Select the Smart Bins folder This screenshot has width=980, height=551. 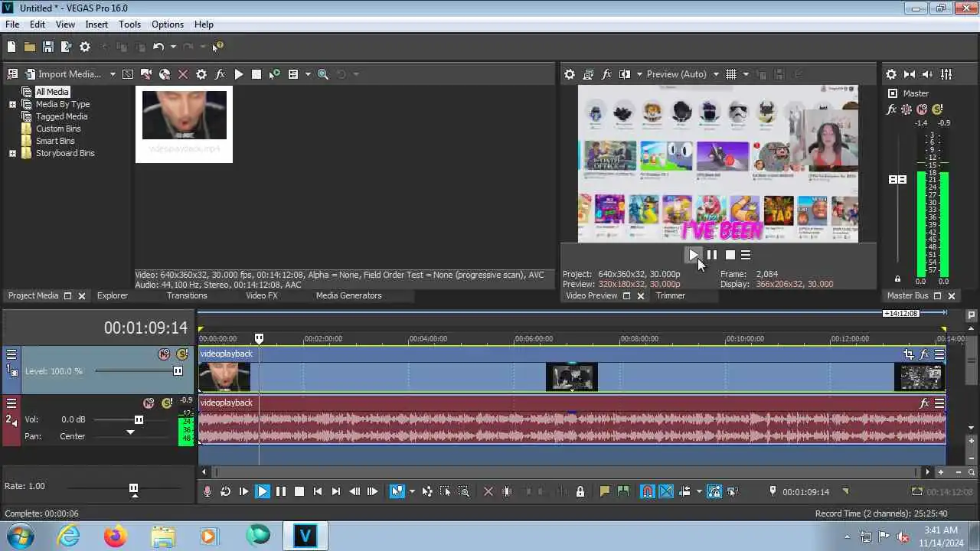55,141
